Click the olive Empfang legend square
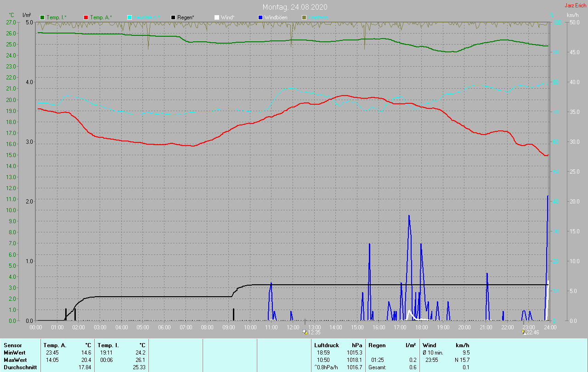588x372 pixels. tap(304, 17)
